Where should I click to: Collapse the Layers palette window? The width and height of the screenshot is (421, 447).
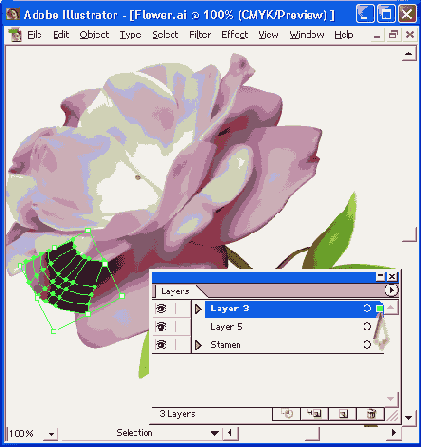pyautogui.click(x=380, y=276)
